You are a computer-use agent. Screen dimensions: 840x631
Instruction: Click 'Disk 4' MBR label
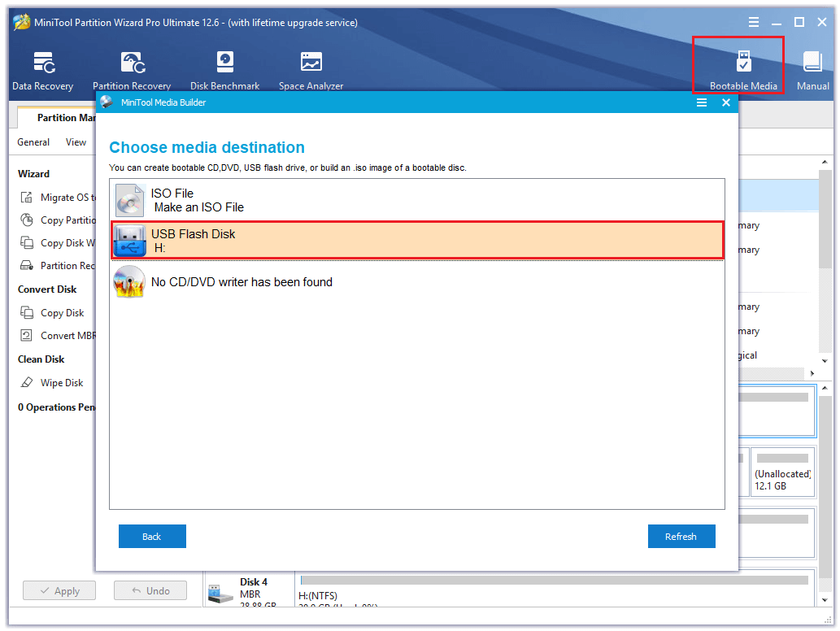pos(254,581)
